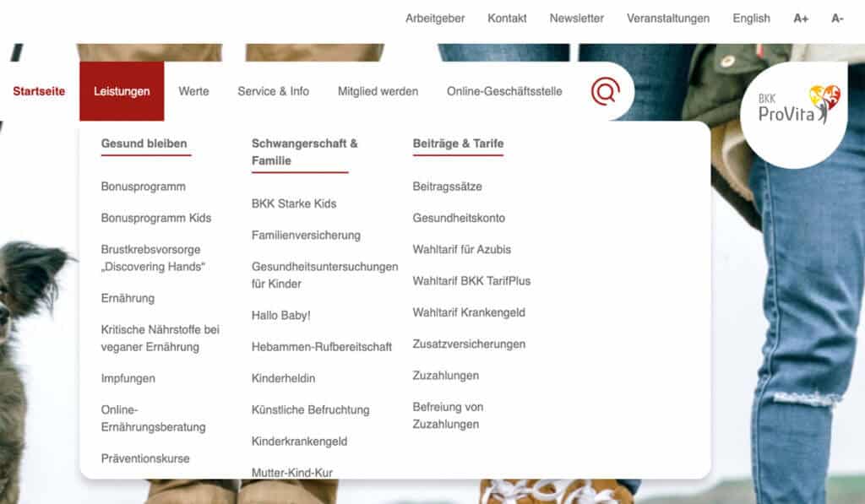
Task: Open the Kontakt page link
Action: pyautogui.click(x=507, y=18)
